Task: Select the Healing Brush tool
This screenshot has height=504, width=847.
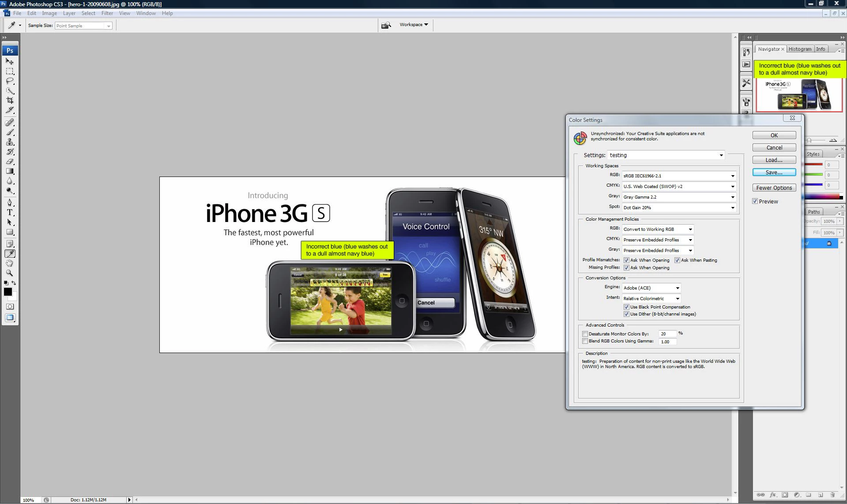Action: pos(9,122)
